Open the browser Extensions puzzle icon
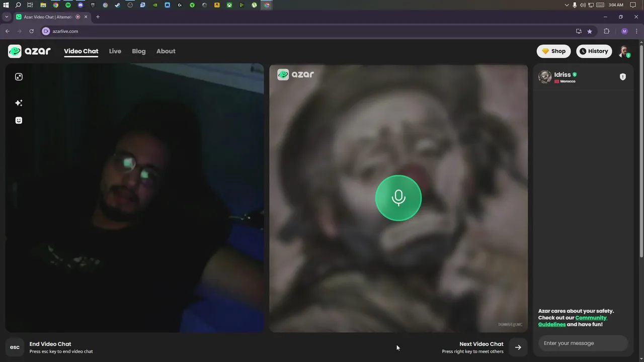Viewport: 644px width, 362px height. click(606, 31)
